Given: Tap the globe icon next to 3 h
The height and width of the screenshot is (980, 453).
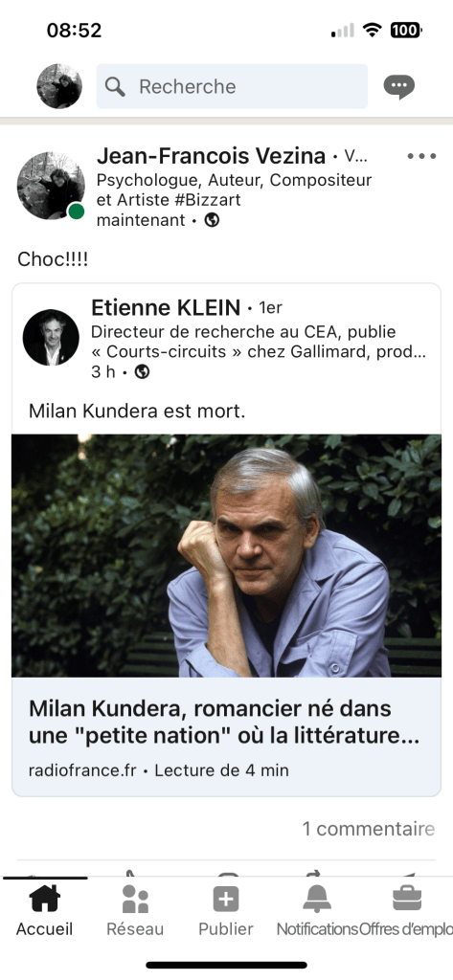Looking at the screenshot, I should [x=143, y=372].
